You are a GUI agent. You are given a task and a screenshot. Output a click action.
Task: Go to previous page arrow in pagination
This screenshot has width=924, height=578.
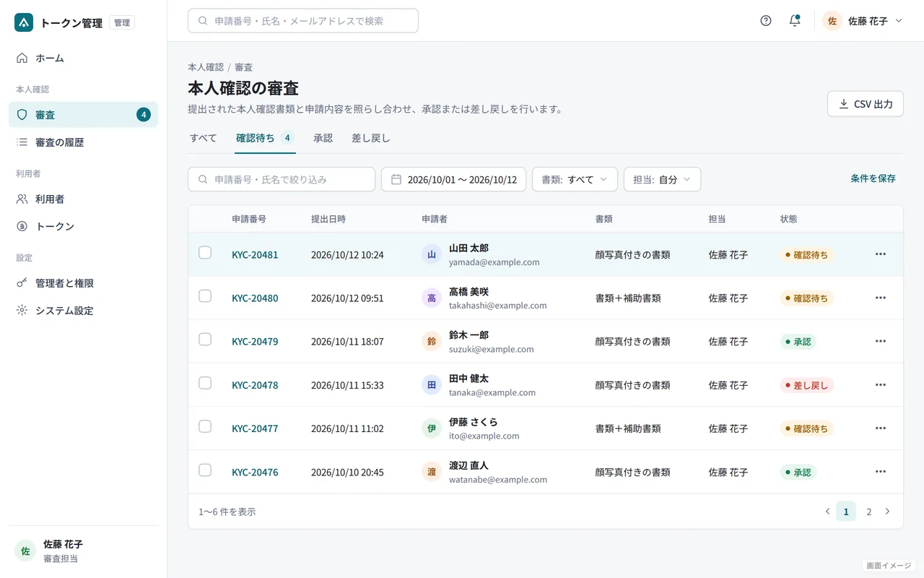pos(827,512)
